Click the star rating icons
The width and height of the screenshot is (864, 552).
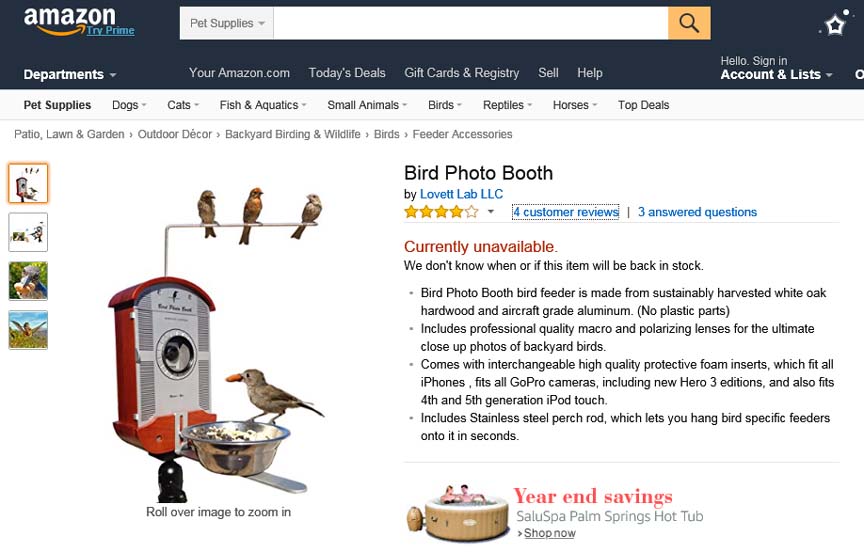click(441, 212)
